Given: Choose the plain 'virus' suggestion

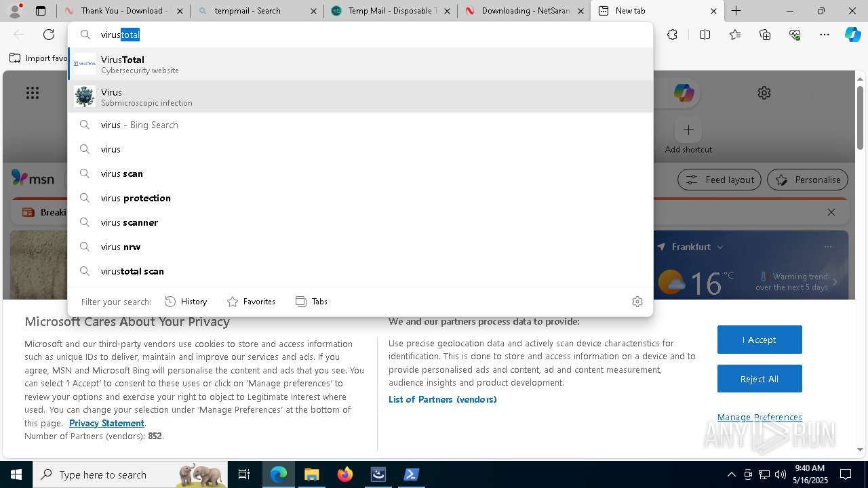Looking at the screenshot, I should (x=360, y=149).
